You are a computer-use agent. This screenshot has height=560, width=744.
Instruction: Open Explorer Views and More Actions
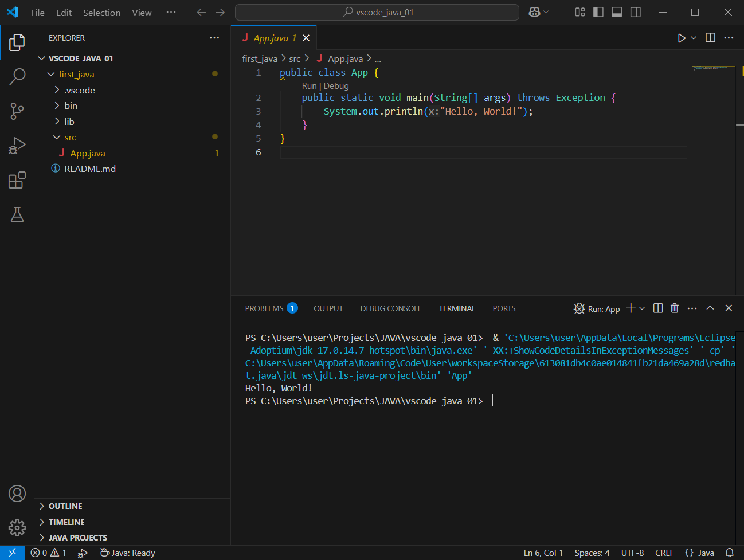214,38
